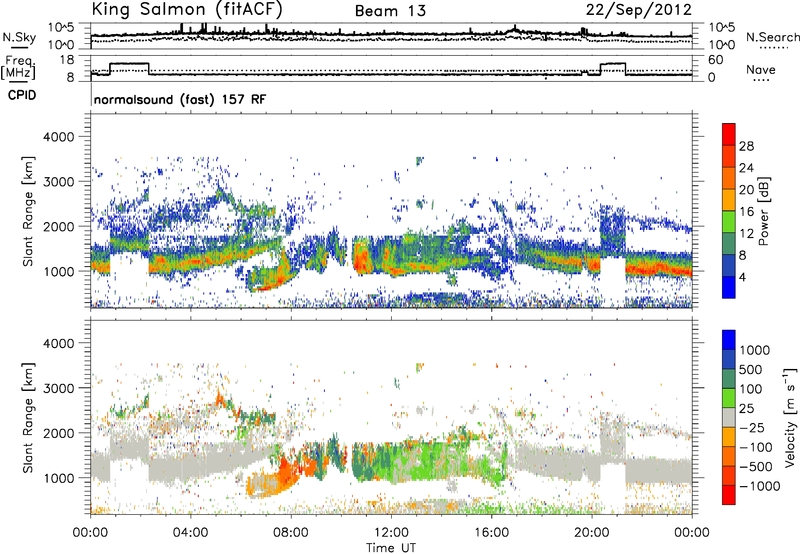Click the '04:00' time tick label

pyautogui.click(x=190, y=533)
